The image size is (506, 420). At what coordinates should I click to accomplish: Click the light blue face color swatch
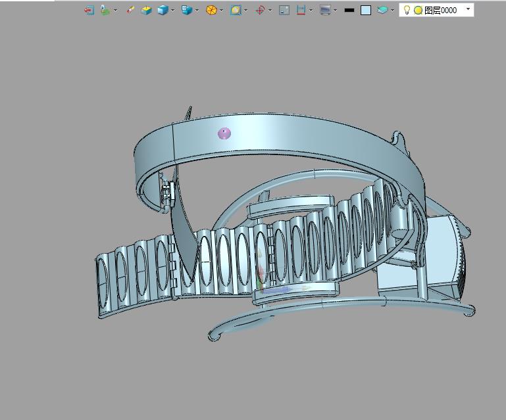pos(366,11)
